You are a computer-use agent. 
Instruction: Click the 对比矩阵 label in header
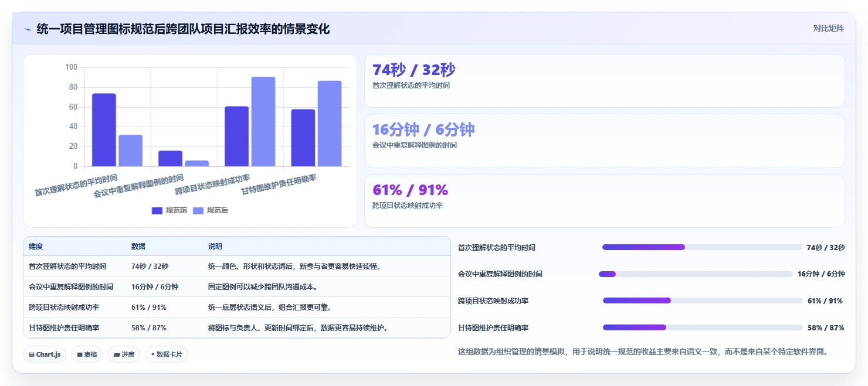tap(829, 28)
